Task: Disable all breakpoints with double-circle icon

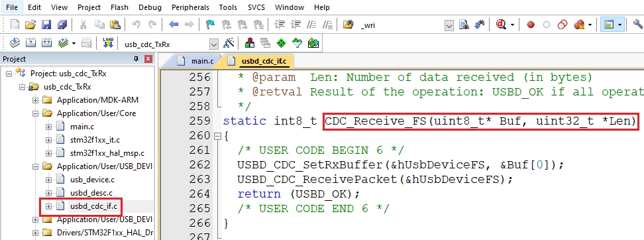Action: pos(563,25)
